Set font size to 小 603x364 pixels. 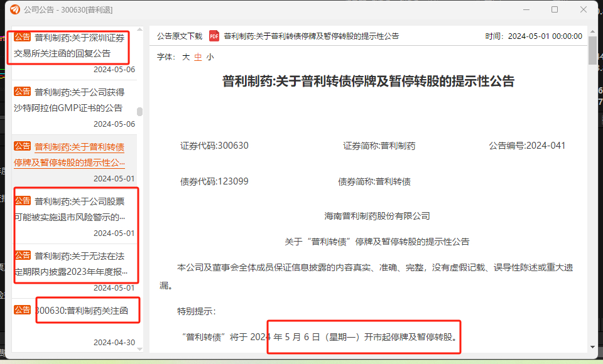pos(210,57)
